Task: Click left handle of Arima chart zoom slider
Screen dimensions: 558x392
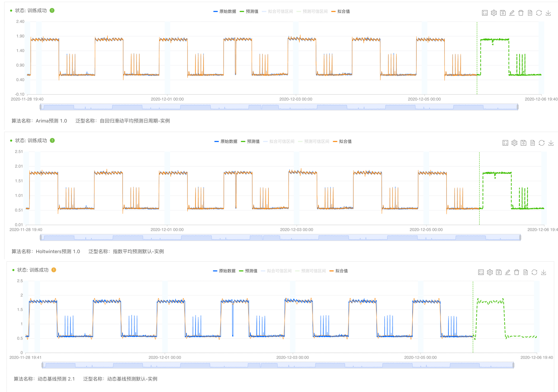Action: pos(41,107)
